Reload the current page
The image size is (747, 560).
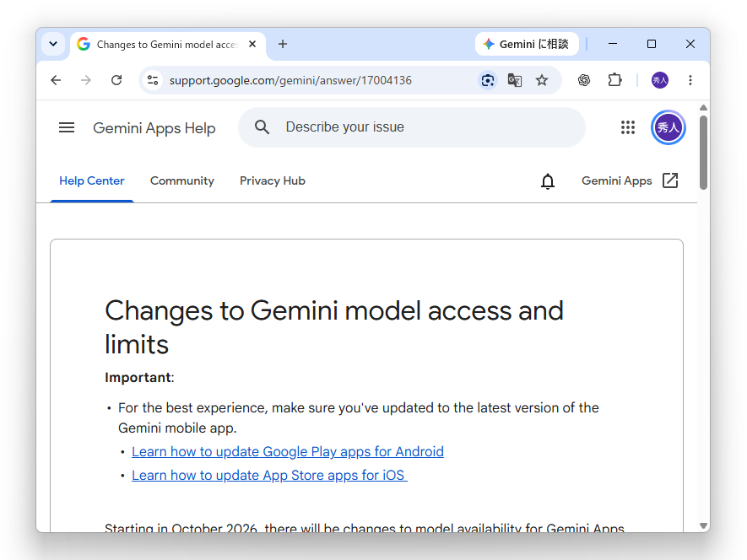tap(116, 80)
